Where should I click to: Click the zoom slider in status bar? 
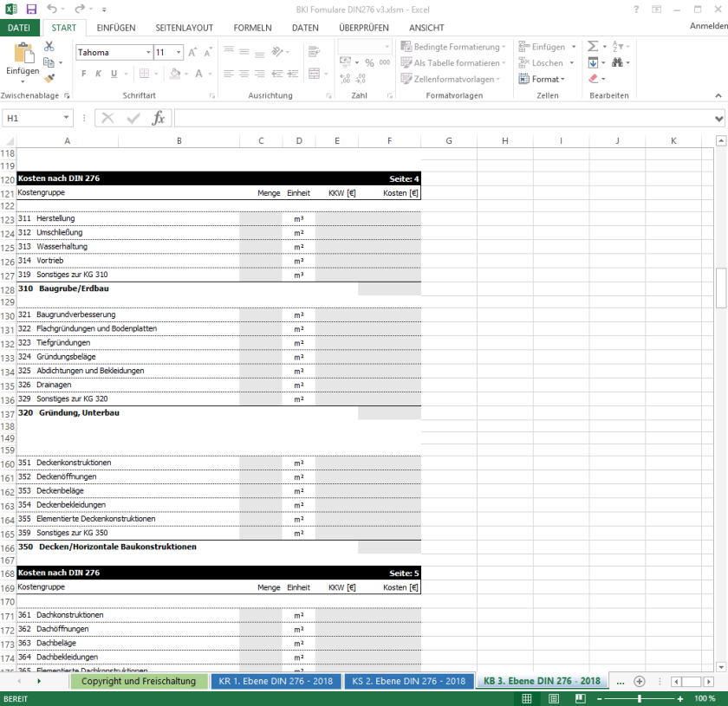tap(640, 698)
